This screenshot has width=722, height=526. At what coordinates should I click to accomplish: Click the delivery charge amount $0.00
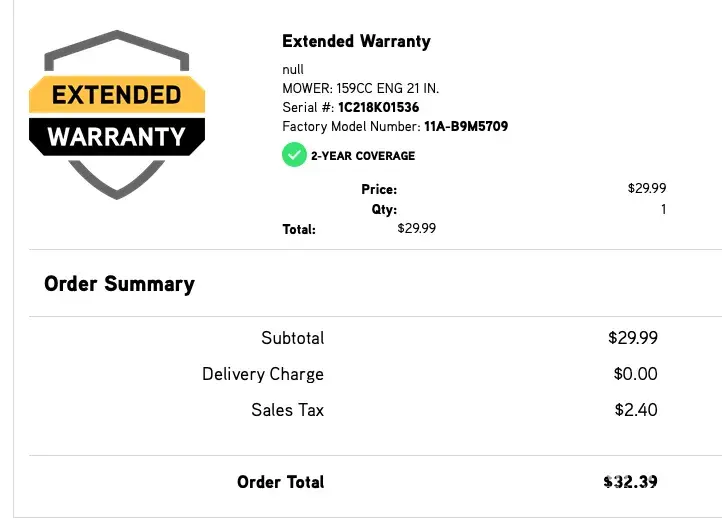click(635, 374)
